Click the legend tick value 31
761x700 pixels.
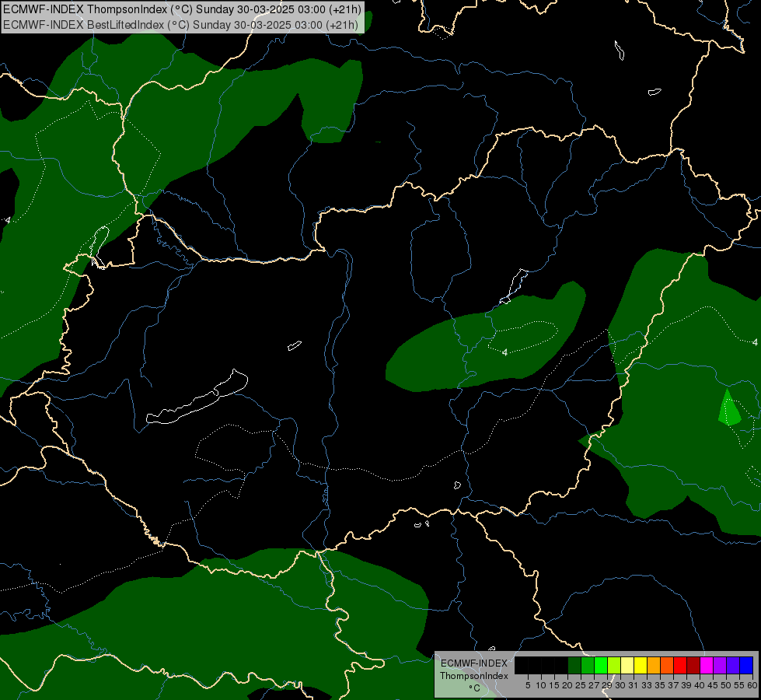[634, 685]
